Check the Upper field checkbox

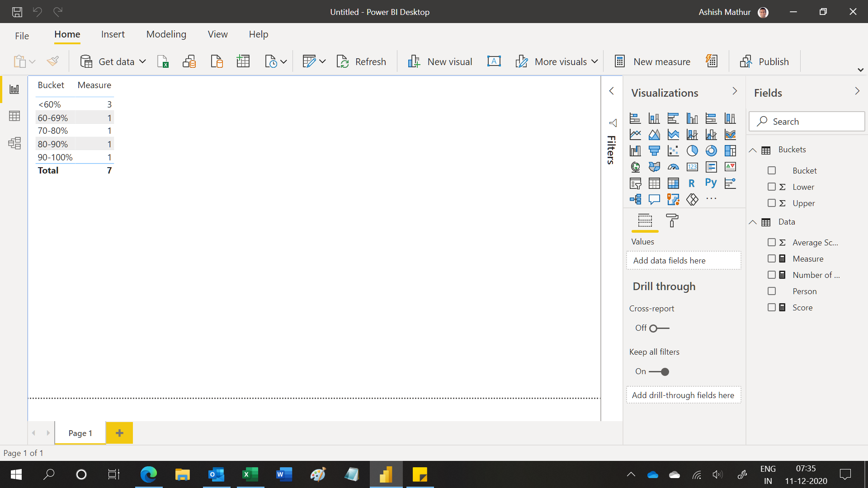772,203
